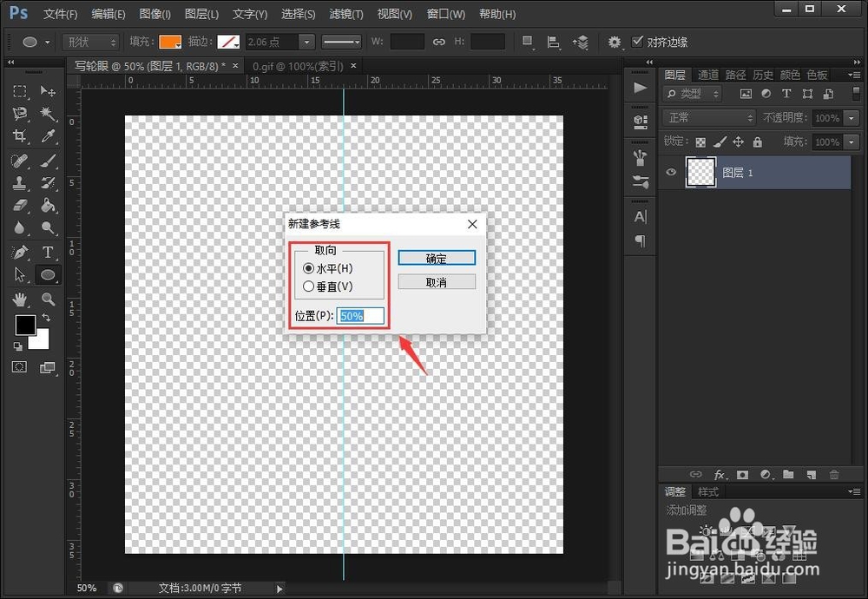Toggle lock position
868x599 pixels.
[739, 142]
